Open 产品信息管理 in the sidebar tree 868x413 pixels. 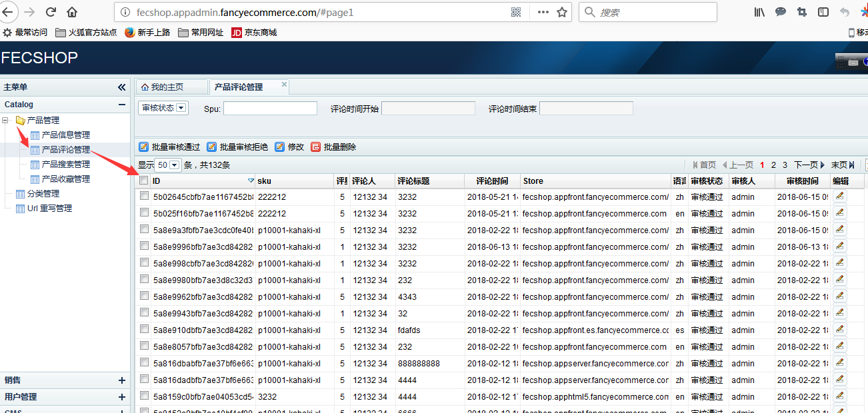click(65, 135)
